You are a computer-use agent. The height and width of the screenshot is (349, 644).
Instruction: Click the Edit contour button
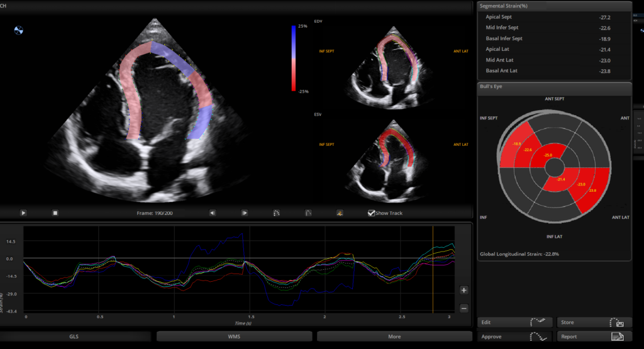(x=514, y=323)
